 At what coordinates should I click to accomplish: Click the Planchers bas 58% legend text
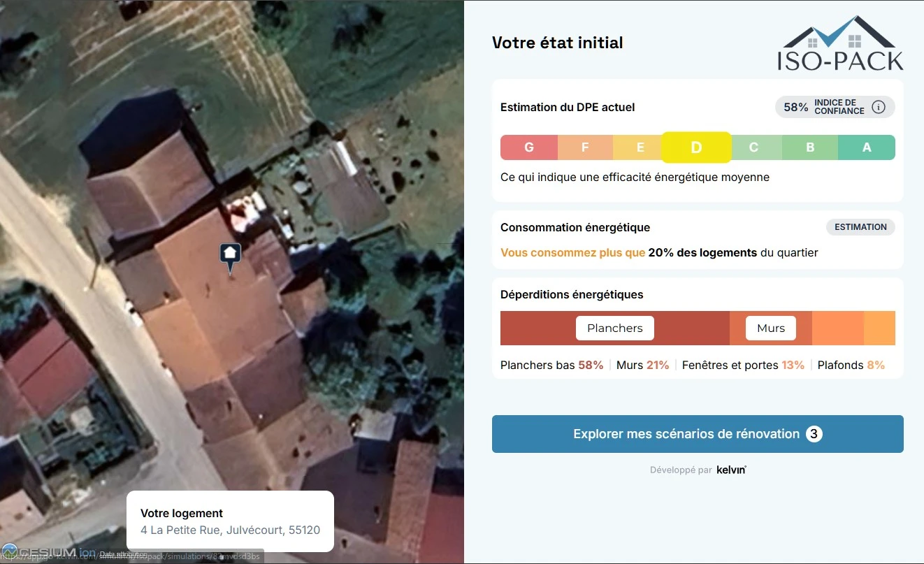551,365
